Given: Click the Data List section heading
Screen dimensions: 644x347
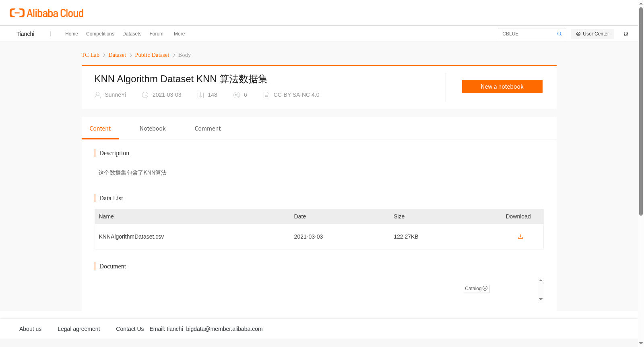Looking at the screenshot, I should coord(111,198).
